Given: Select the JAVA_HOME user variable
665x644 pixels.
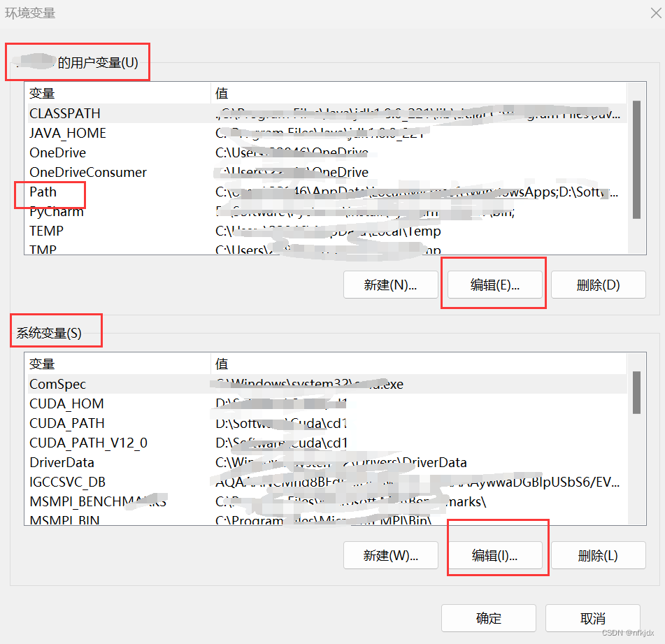Looking at the screenshot, I should [x=67, y=133].
